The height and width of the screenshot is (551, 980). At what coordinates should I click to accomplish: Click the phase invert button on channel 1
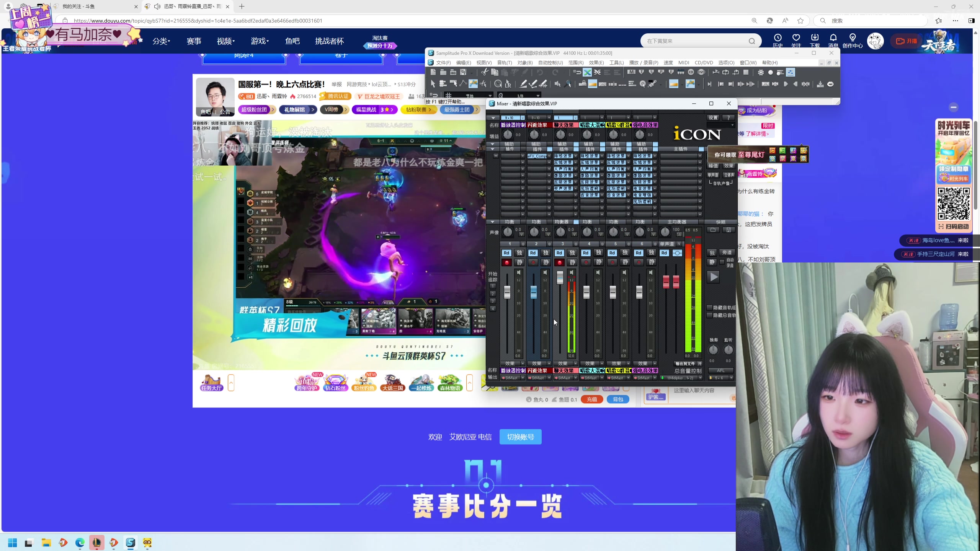point(521,234)
